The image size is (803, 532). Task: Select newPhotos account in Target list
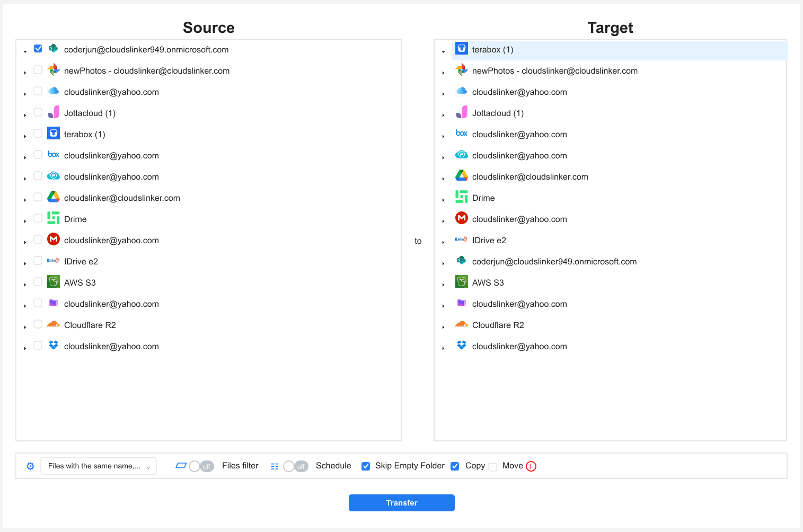point(555,71)
